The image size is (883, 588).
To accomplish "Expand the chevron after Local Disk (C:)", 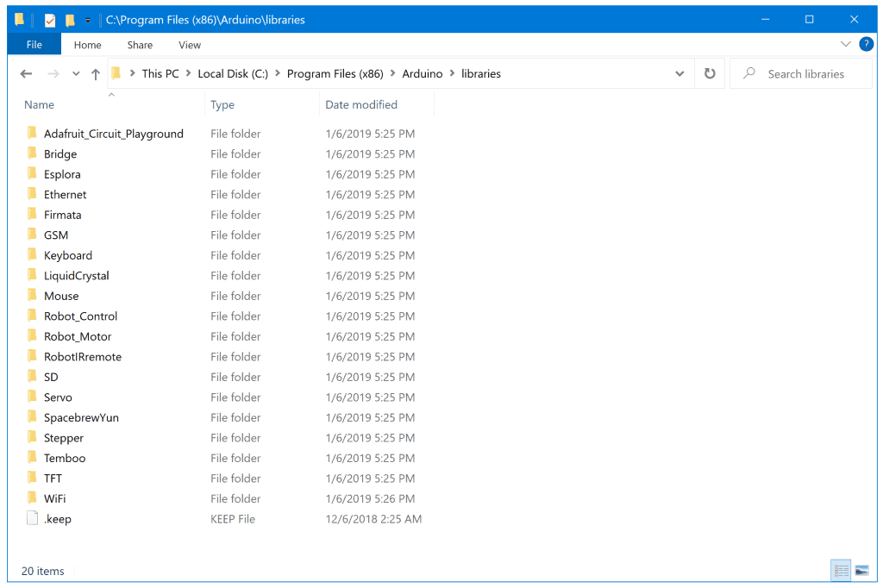I will click(x=278, y=73).
